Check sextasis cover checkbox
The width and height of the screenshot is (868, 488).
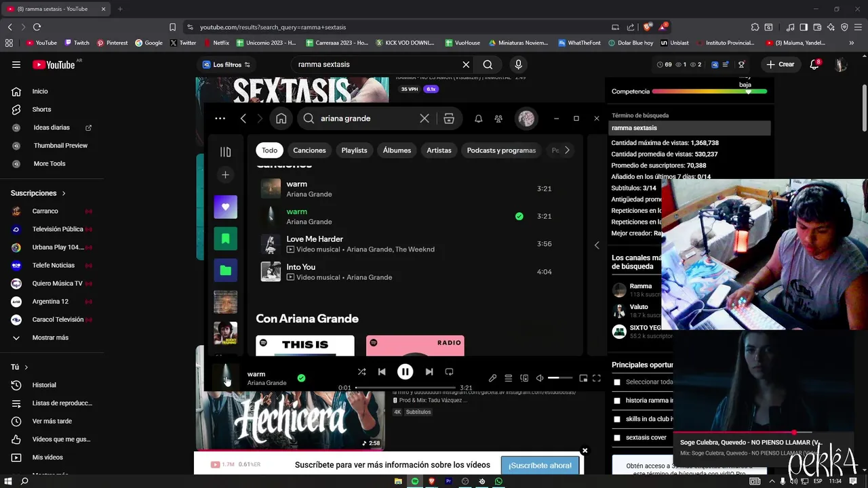coord(616,438)
